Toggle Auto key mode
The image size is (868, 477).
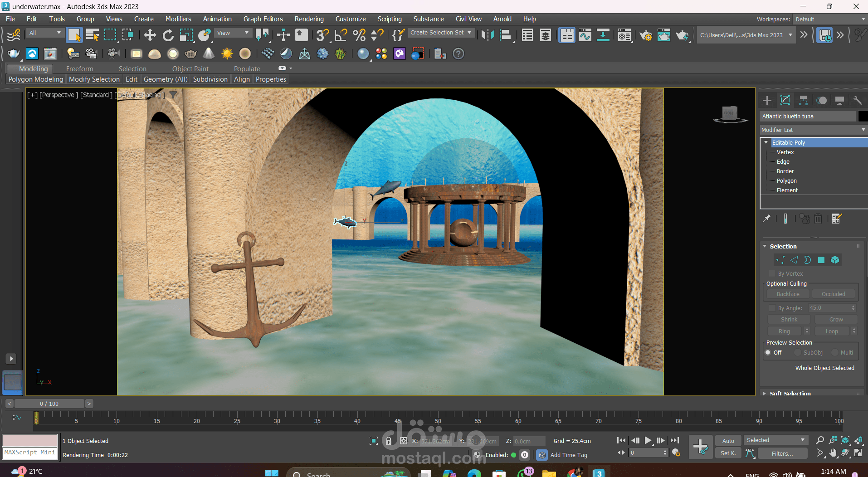728,441
